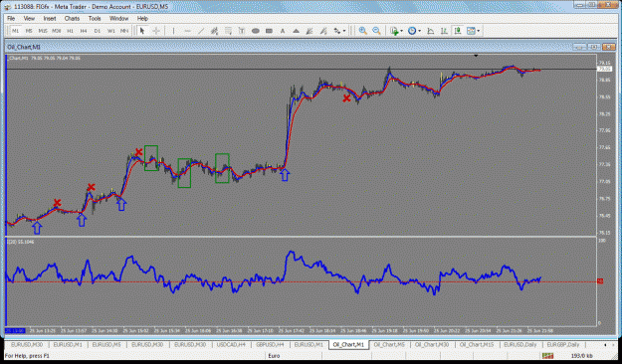Open the Tools menu
Image resolution: width=622 pixels, height=364 pixels.
tap(95, 18)
